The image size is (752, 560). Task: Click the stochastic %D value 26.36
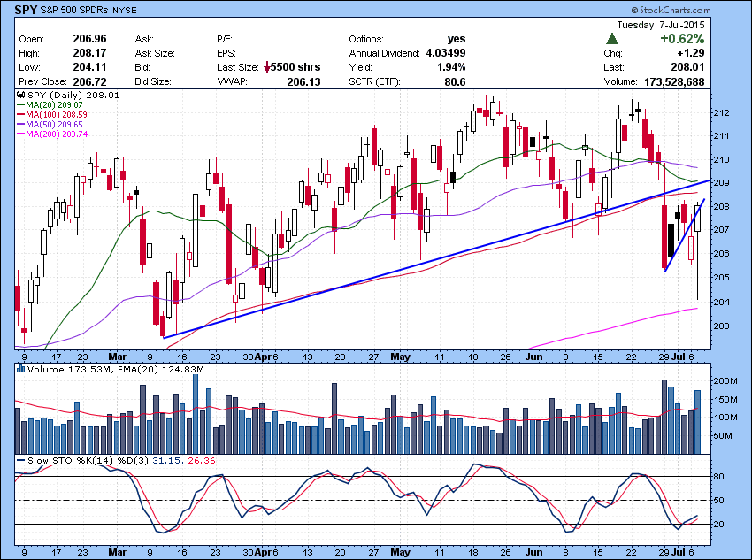click(202, 460)
